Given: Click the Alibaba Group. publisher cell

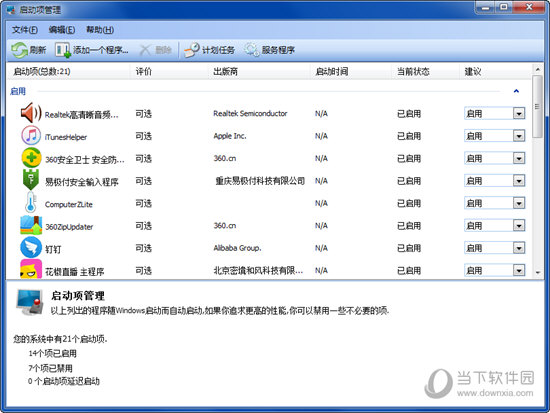Looking at the screenshot, I should click(237, 248).
